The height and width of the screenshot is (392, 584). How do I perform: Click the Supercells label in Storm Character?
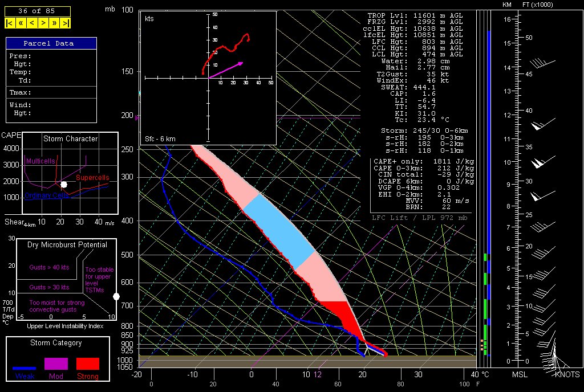coord(92,178)
